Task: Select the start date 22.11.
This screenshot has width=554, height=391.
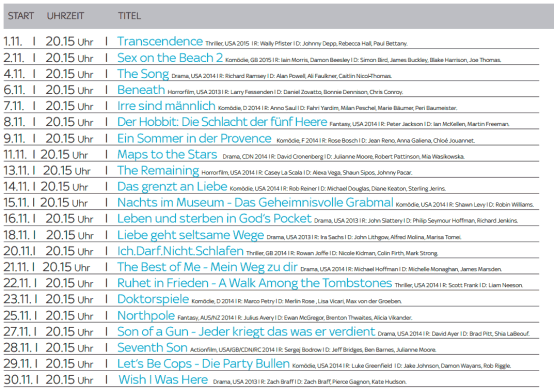Action: pos(18,283)
